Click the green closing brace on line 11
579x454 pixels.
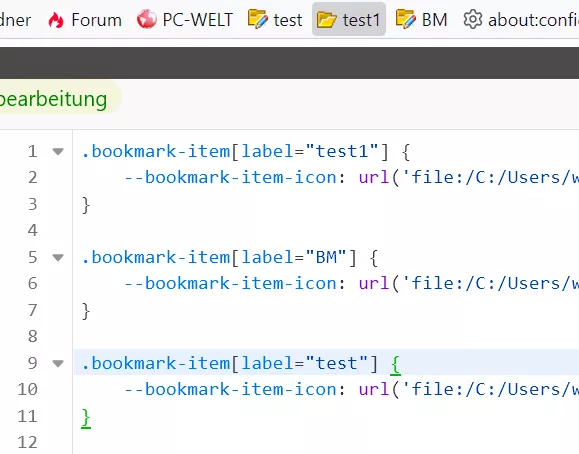(x=86, y=418)
